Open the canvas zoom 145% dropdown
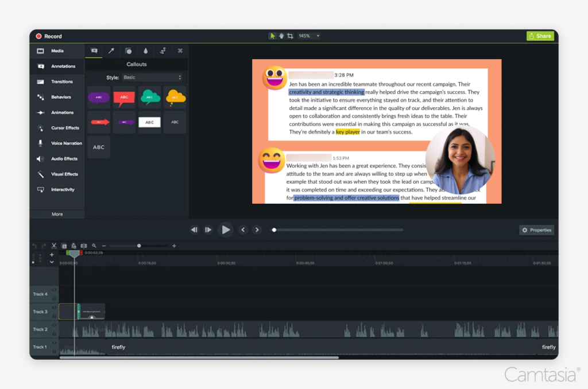The image size is (588, 389). click(309, 36)
